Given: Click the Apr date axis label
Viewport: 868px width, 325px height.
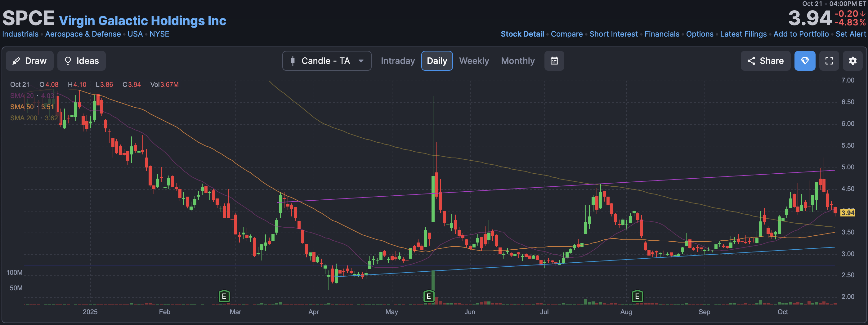Looking at the screenshot, I should click(313, 312).
